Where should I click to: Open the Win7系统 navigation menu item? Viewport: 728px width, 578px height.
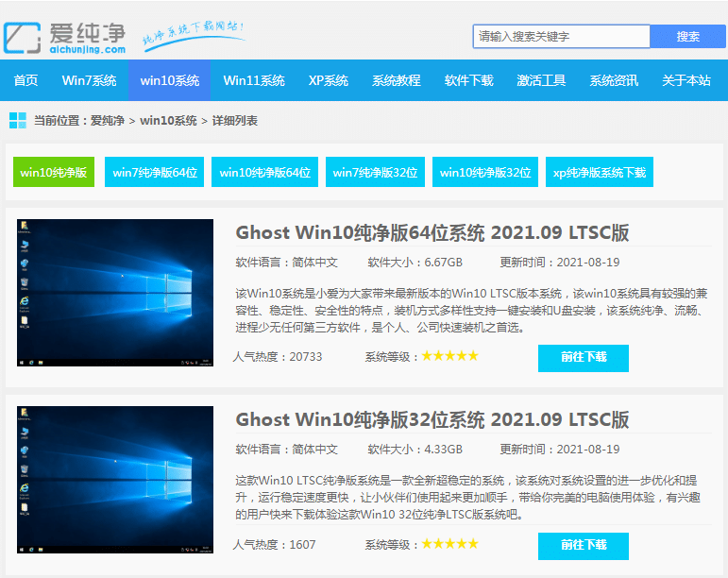89,80
